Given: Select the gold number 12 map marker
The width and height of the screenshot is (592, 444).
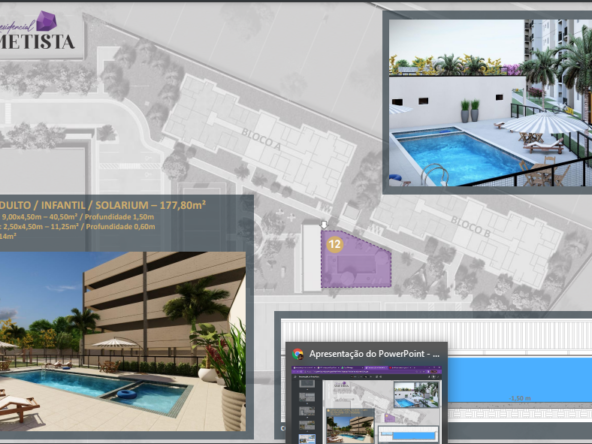Looking at the screenshot, I should [335, 244].
